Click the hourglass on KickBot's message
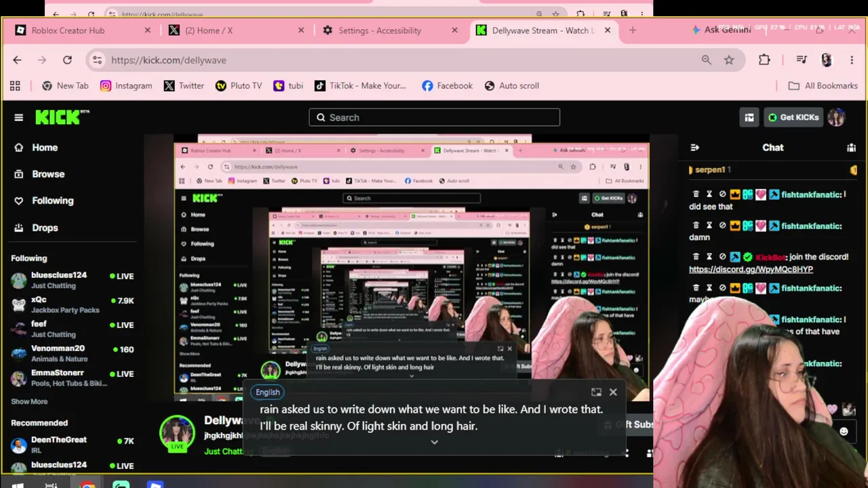This screenshot has height=488, width=868. 709,257
